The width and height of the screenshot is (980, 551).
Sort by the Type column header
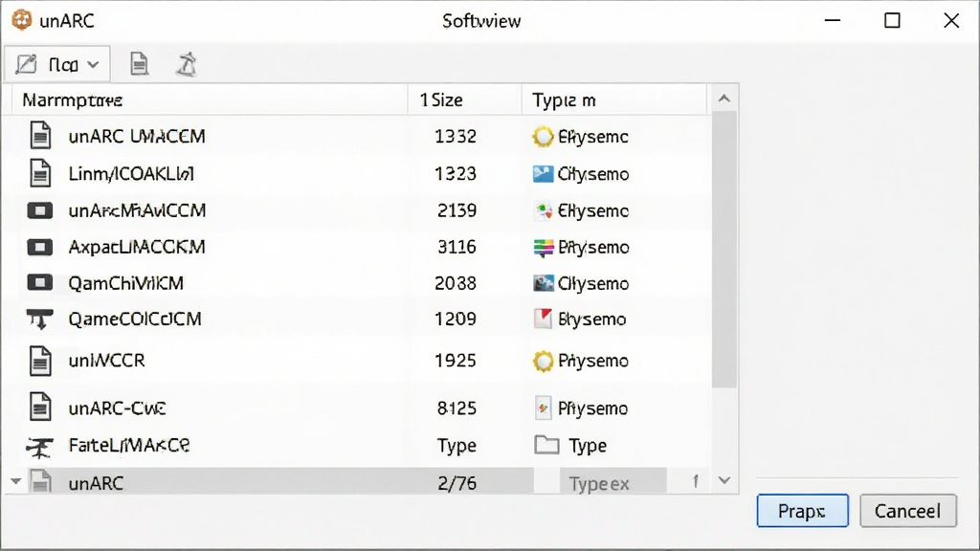click(x=614, y=99)
